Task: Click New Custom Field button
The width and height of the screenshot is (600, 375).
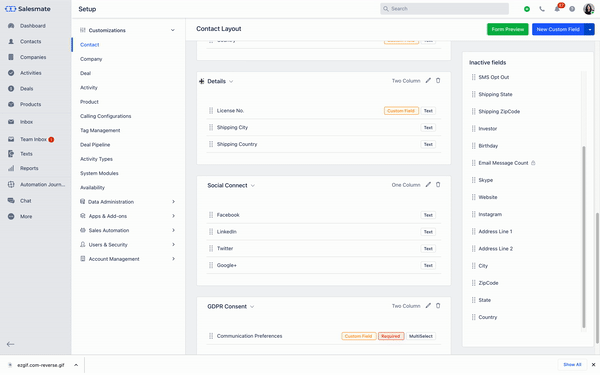Action: coord(558,29)
